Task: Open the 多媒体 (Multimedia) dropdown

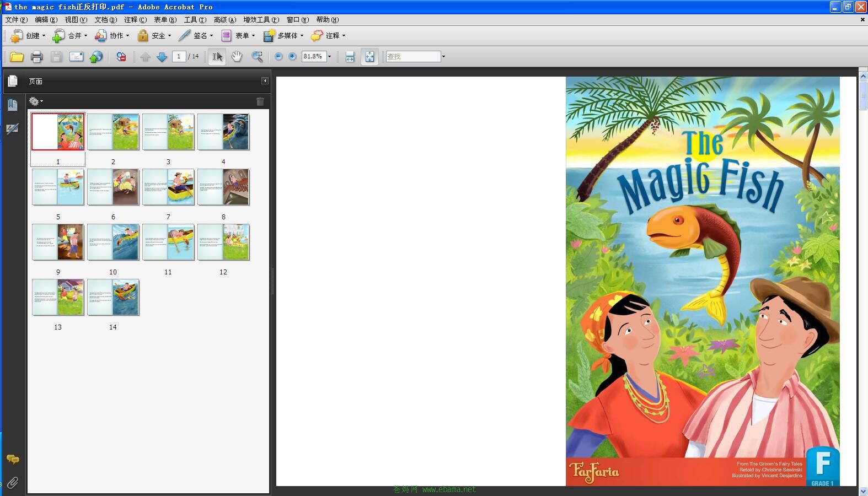Action: click(x=283, y=36)
